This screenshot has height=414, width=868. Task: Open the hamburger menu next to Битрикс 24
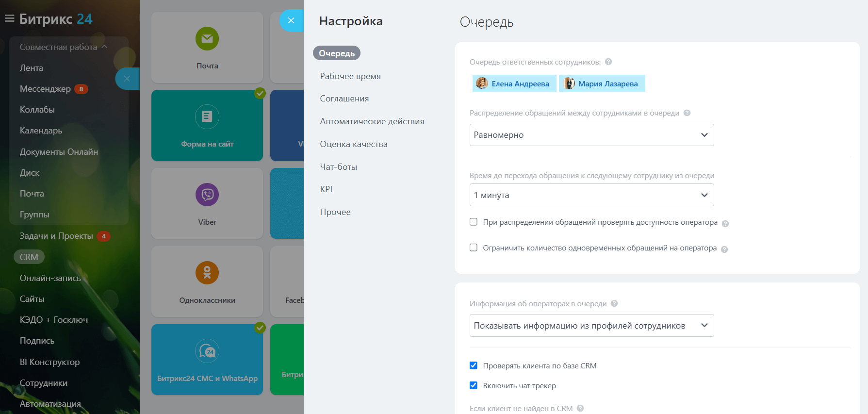tap(9, 19)
